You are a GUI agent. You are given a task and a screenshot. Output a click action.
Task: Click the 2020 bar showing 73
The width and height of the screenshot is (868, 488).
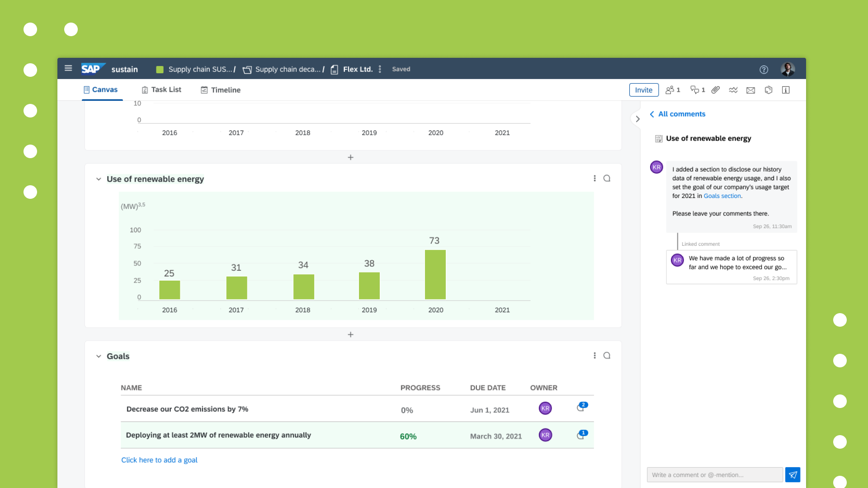(435, 274)
